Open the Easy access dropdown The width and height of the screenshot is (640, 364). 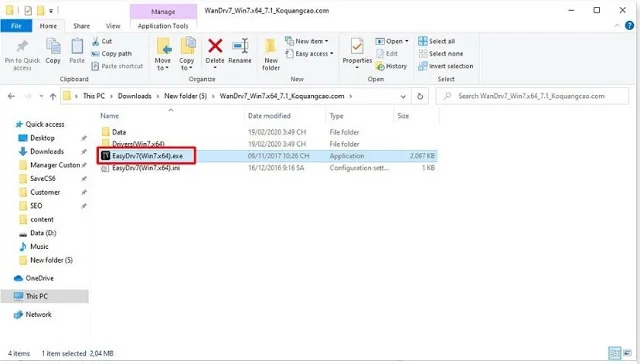[309, 53]
